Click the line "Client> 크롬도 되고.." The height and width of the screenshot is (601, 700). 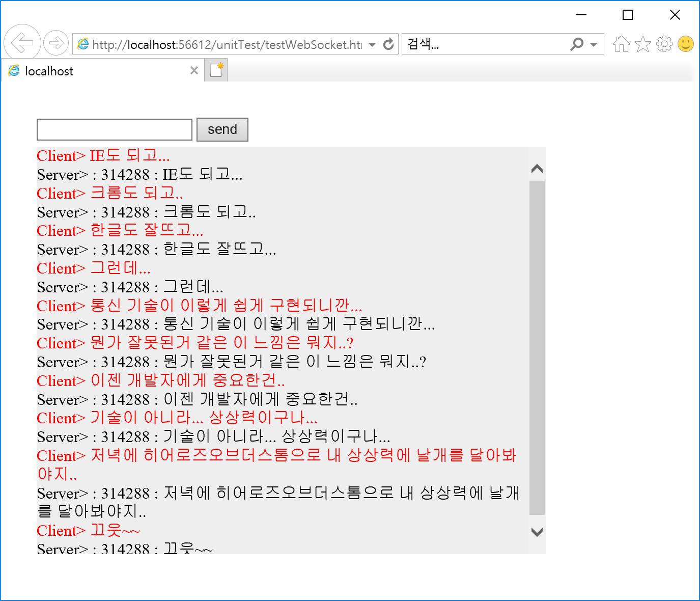110,194
